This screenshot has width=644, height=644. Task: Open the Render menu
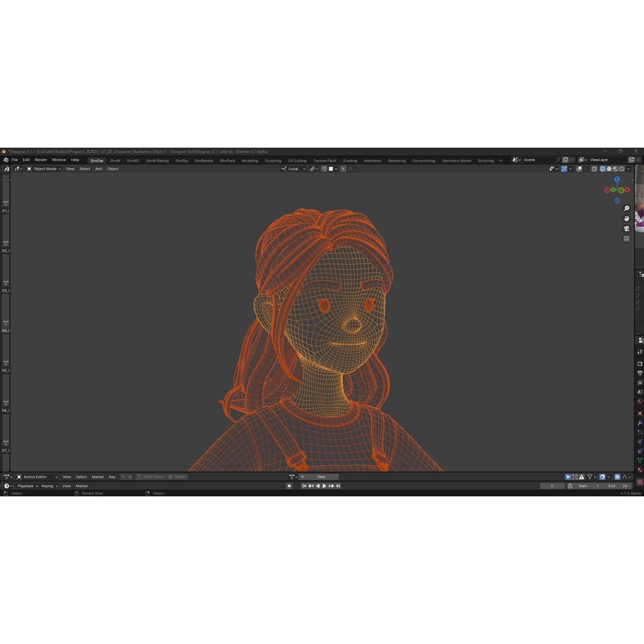pyautogui.click(x=41, y=160)
